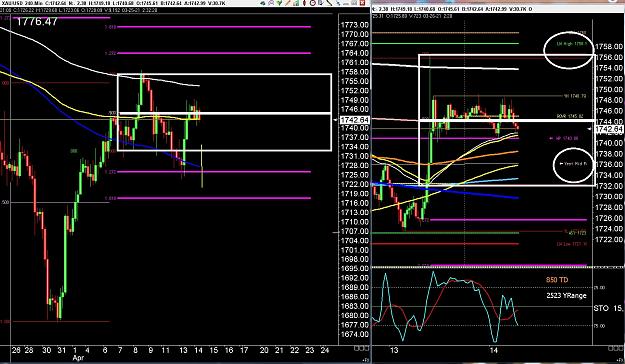Screen dimensions: 625x364
Task: Click the STO indicator value label
Action: click(609, 308)
